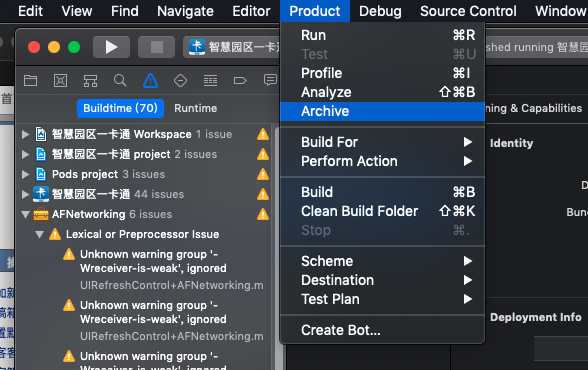Select the Issue navigator warning-triangle icon

pyautogui.click(x=150, y=80)
